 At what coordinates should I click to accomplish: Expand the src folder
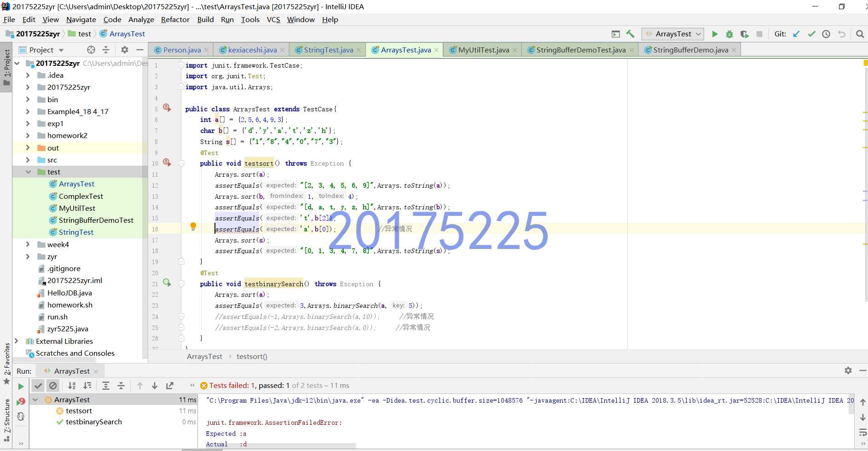(x=28, y=160)
